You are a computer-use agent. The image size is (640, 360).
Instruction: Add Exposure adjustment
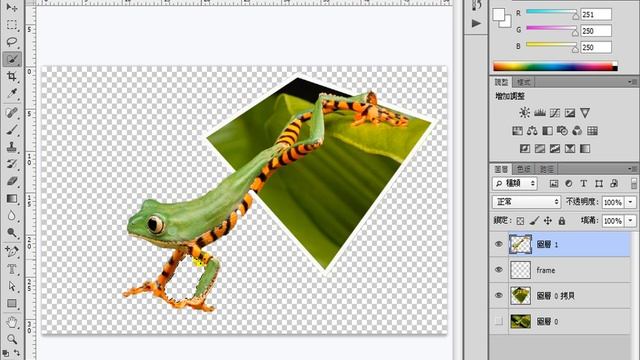570,113
